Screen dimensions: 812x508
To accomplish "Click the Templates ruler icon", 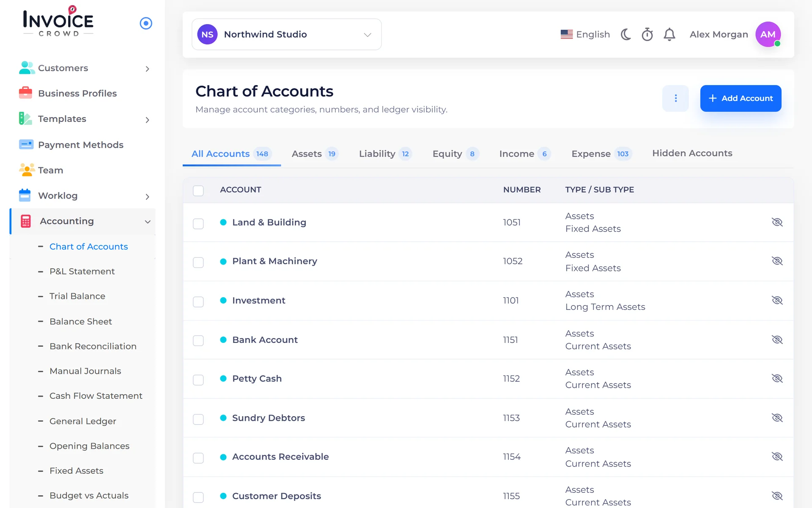I will (x=25, y=119).
